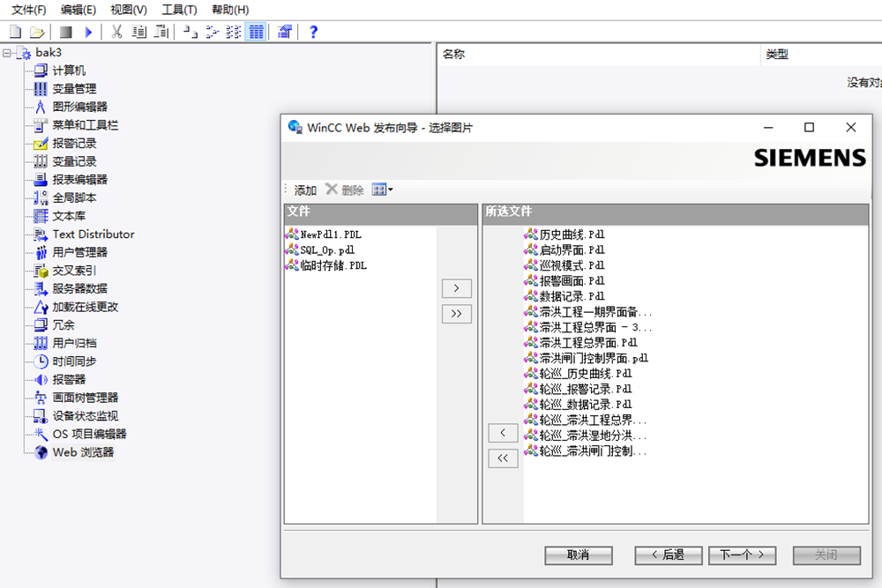Select NewPdl1.PDL in the file list
The height and width of the screenshot is (588, 882).
coord(330,235)
